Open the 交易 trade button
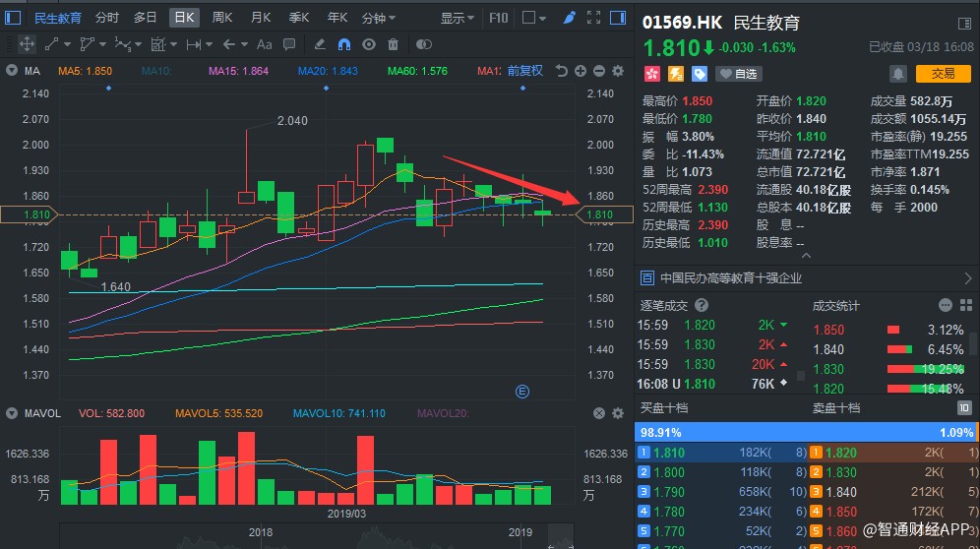 pyautogui.click(x=944, y=74)
